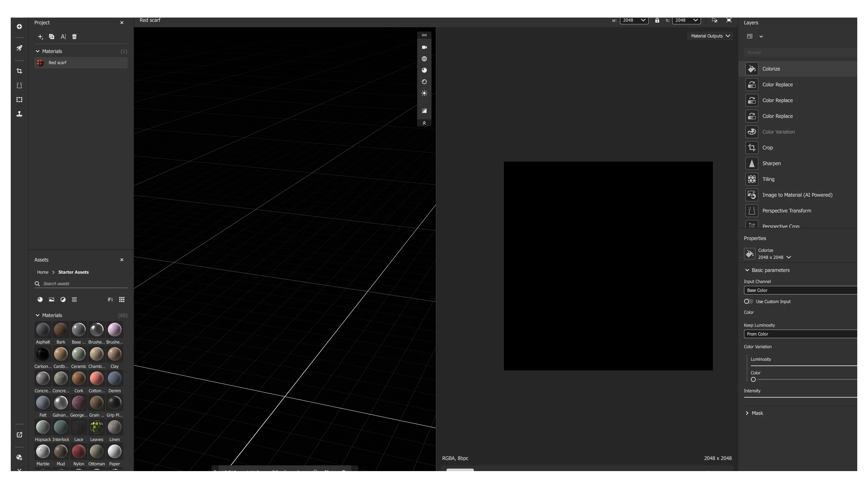Click the camera icon in the viewport toolbar

424,47
